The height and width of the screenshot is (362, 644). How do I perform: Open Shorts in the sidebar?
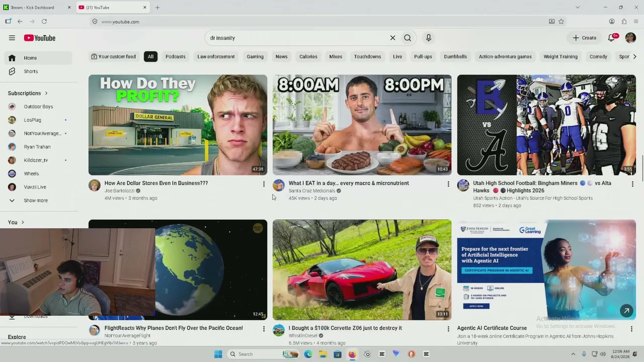[x=38, y=71]
